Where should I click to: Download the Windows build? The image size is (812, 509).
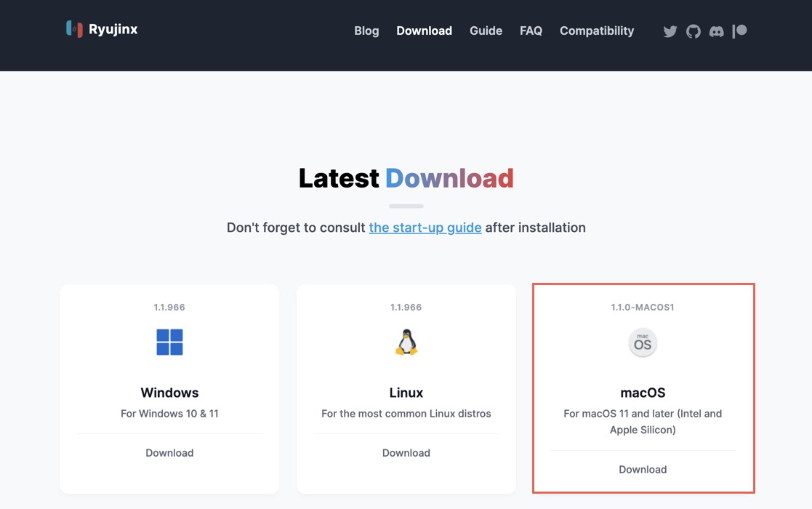[x=169, y=452]
